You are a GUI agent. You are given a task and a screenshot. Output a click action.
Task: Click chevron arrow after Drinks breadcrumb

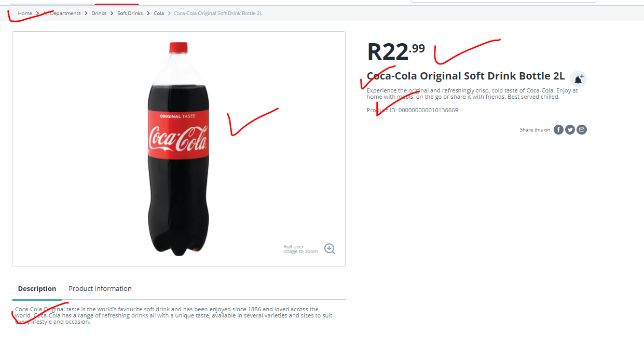pos(112,14)
